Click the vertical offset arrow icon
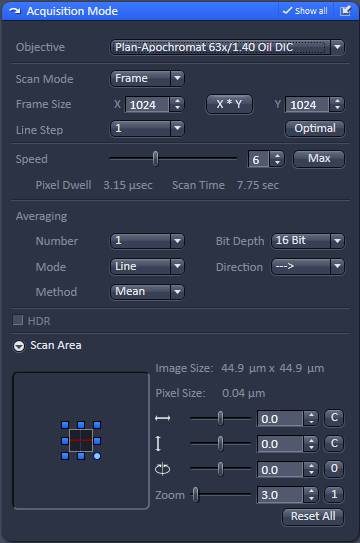Screen dimensions: 360x543 click(x=158, y=443)
